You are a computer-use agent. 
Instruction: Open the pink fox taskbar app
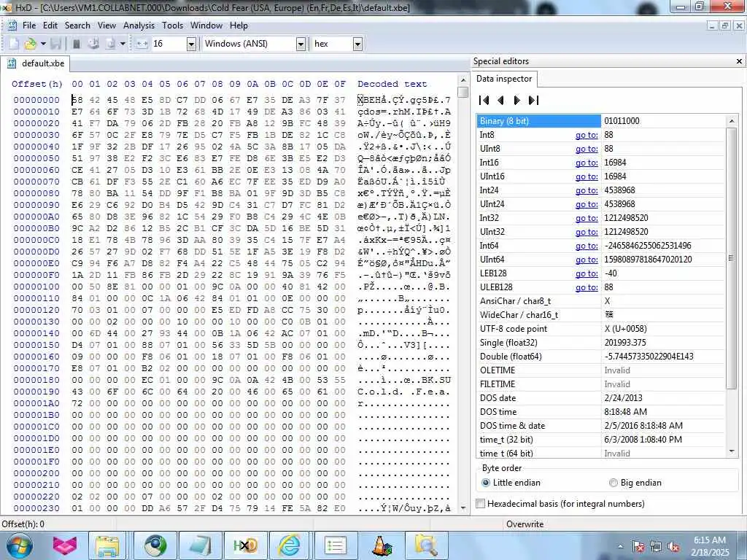(x=65, y=545)
